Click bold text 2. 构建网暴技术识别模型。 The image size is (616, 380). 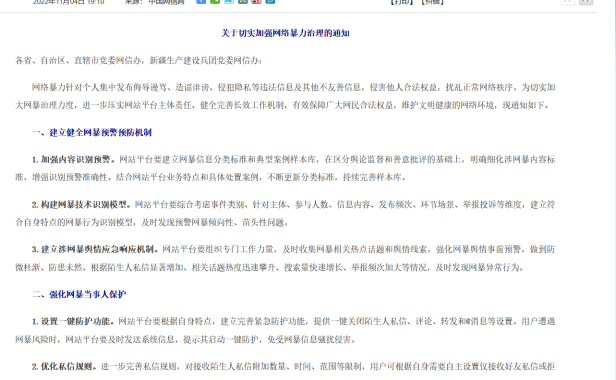pyautogui.click(x=82, y=204)
